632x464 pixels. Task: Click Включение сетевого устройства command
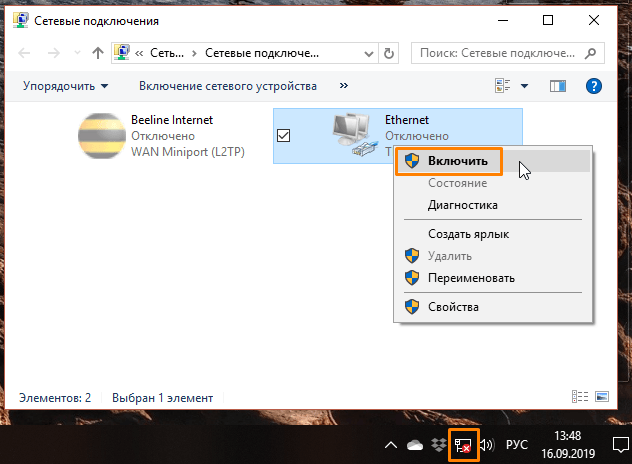coord(228,86)
